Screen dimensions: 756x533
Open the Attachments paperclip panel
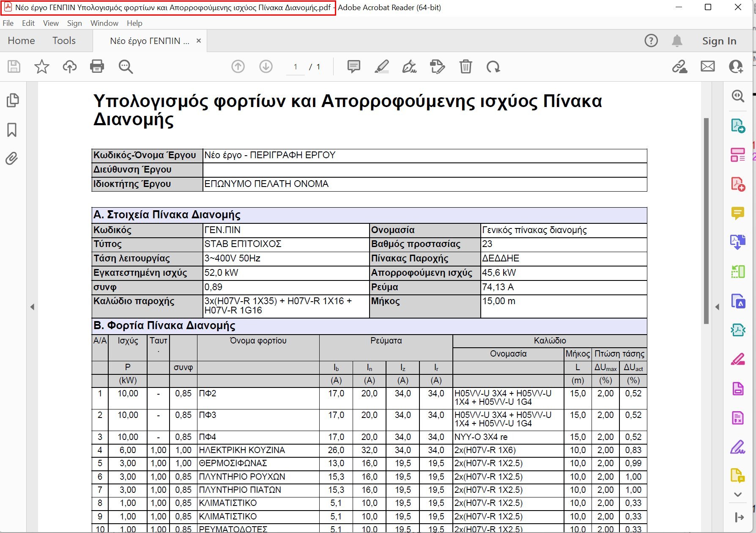pos(12,159)
